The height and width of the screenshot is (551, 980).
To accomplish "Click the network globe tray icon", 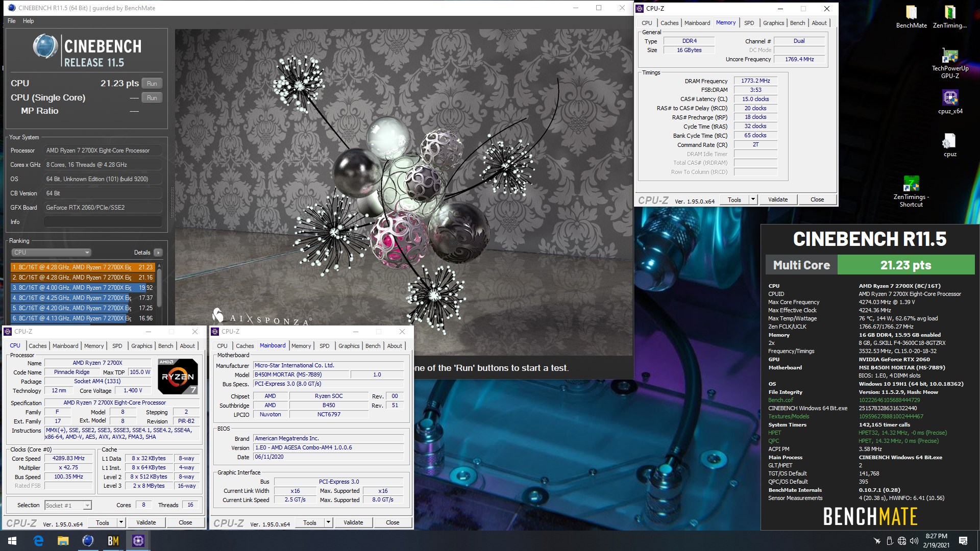I will pos(902,541).
